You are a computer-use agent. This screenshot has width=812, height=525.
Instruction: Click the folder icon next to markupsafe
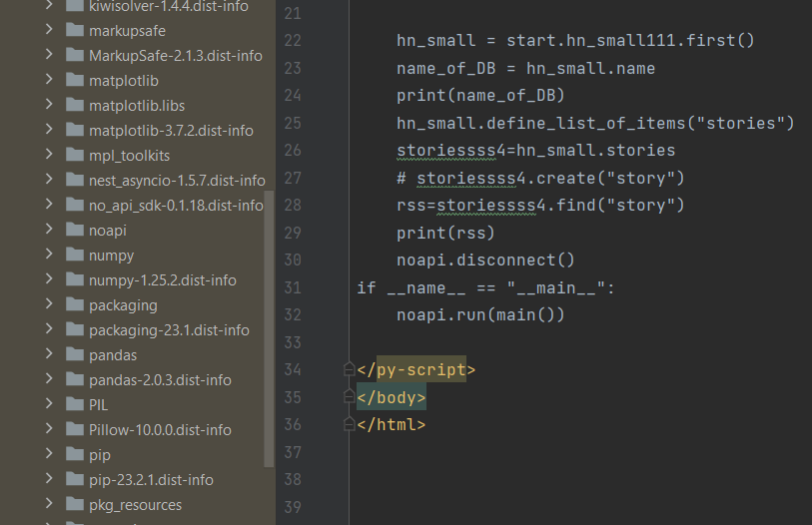pos(74,31)
